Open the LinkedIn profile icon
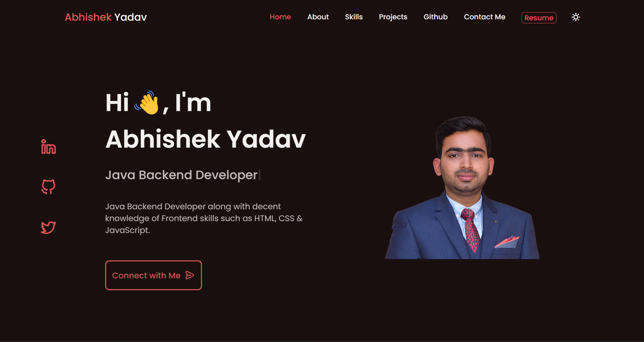Screen dimensions: 644x342 pos(48,147)
